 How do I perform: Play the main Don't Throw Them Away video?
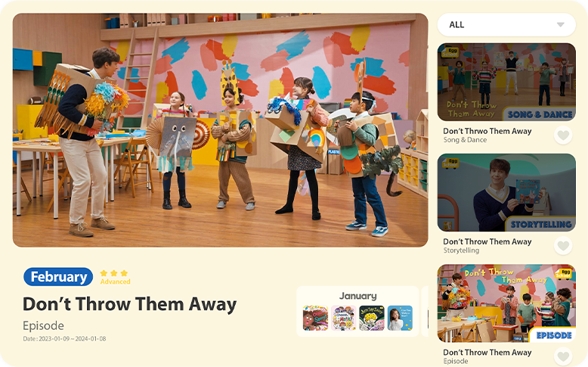[220, 130]
